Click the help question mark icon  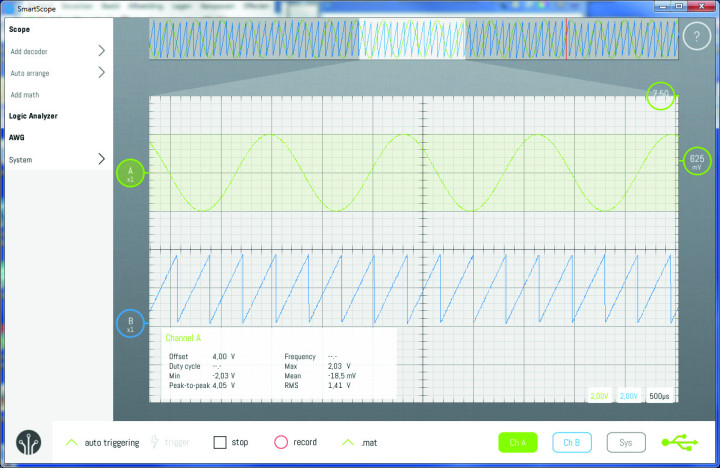tap(695, 36)
